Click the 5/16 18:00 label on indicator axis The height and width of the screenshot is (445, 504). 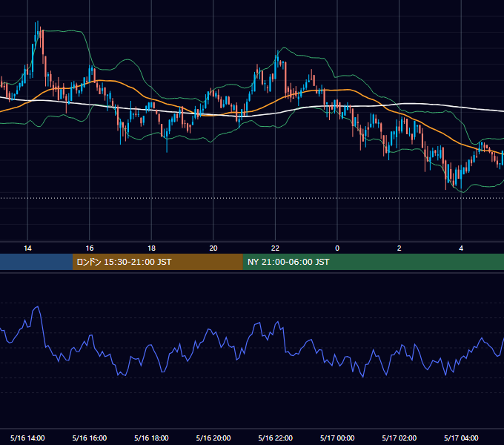(x=151, y=438)
